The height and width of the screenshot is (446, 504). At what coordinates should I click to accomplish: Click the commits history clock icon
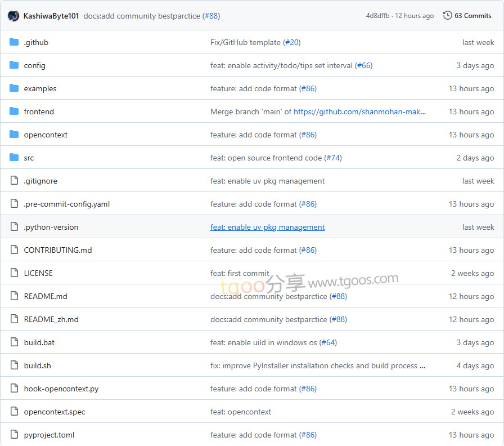(x=448, y=16)
